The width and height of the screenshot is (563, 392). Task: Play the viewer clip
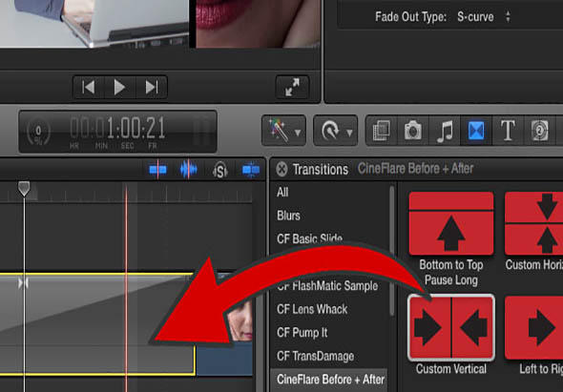tap(119, 87)
